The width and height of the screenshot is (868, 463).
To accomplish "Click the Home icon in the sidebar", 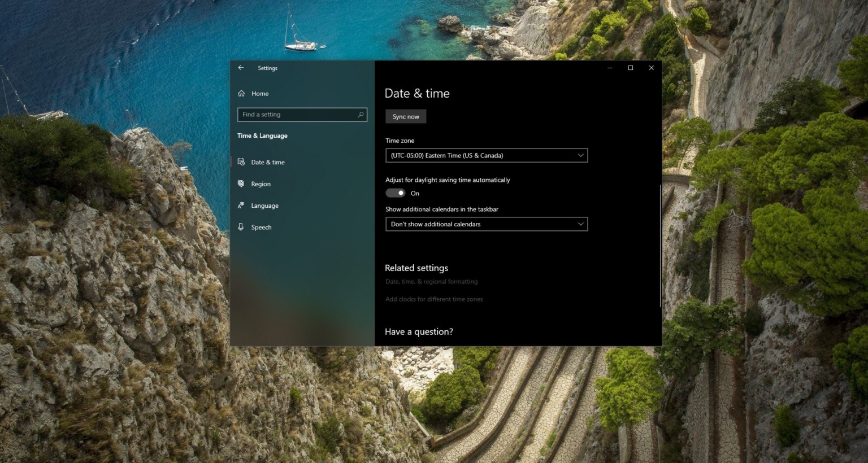I will [x=241, y=93].
